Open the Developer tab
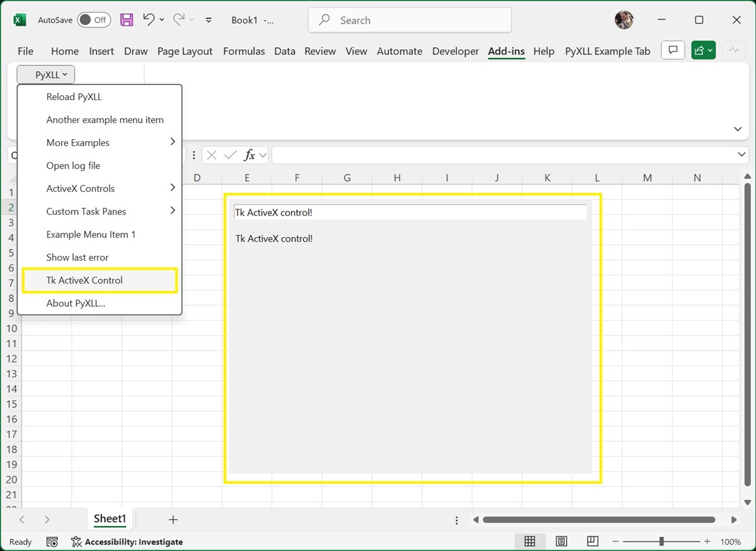Viewport: 756px width, 551px height. point(456,51)
